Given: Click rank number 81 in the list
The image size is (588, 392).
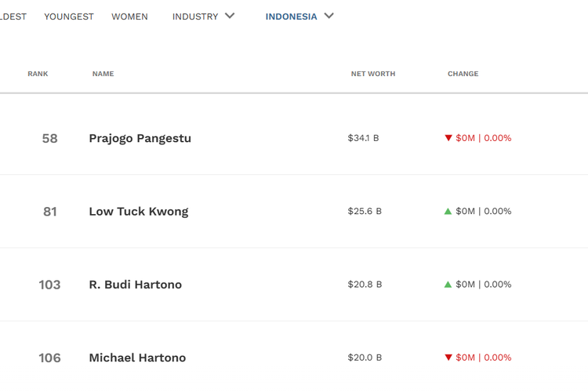Looking at the screenshot, I should click(50, 212).
